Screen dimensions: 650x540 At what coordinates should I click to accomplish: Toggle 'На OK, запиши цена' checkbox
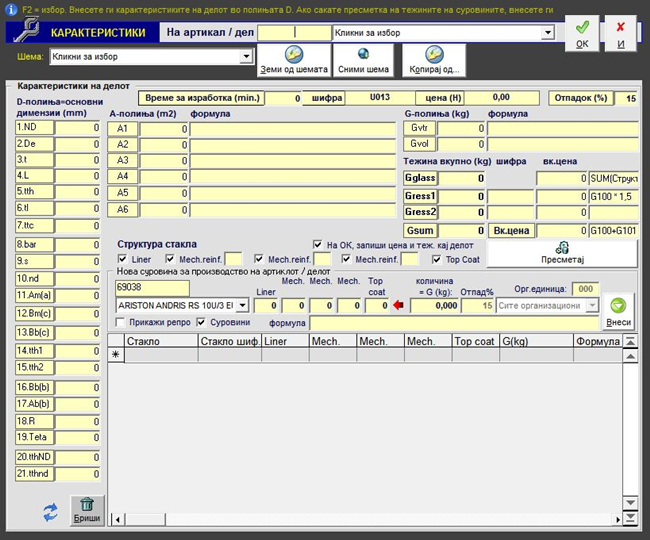tap(318, 244)
